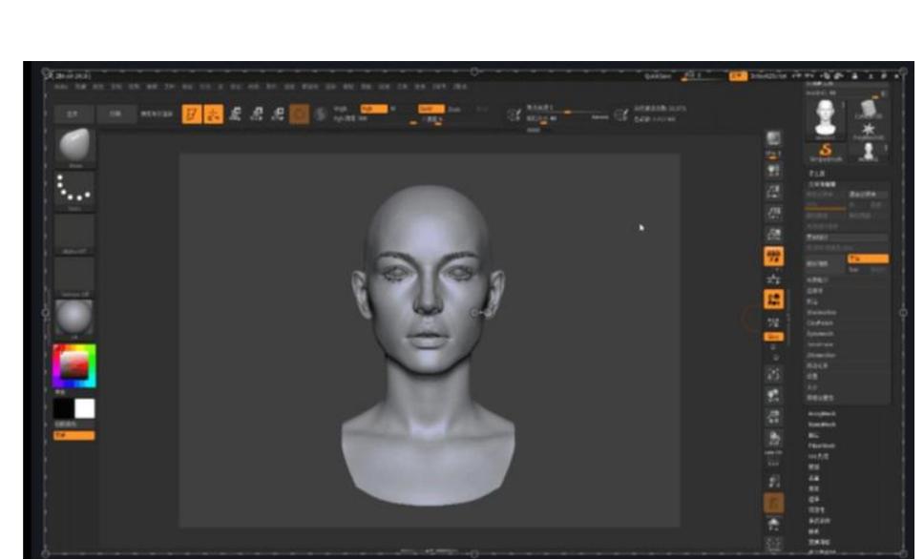This screenshot has width=924, height=560.
Task: Toggle the orange Persp perspective button
Action: pos(774,257)
